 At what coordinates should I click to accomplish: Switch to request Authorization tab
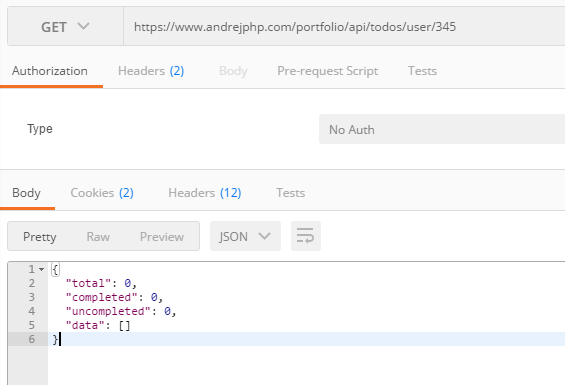50,71
